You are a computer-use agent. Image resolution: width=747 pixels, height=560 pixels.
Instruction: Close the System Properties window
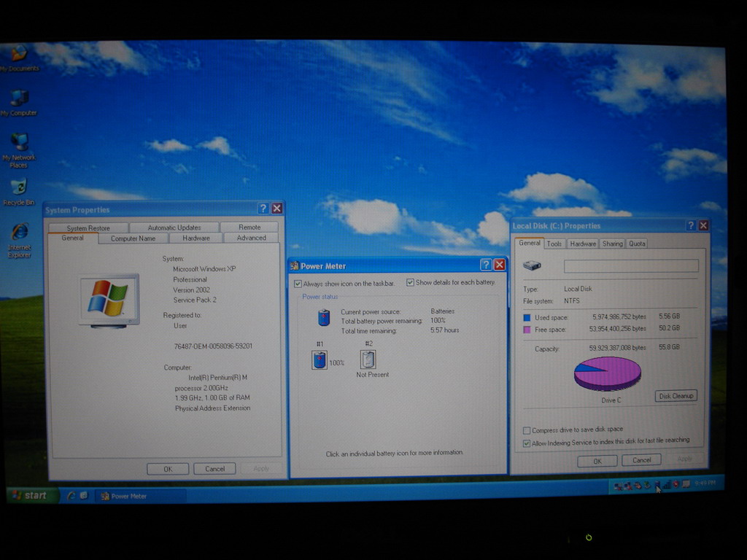tap(276, 208)
